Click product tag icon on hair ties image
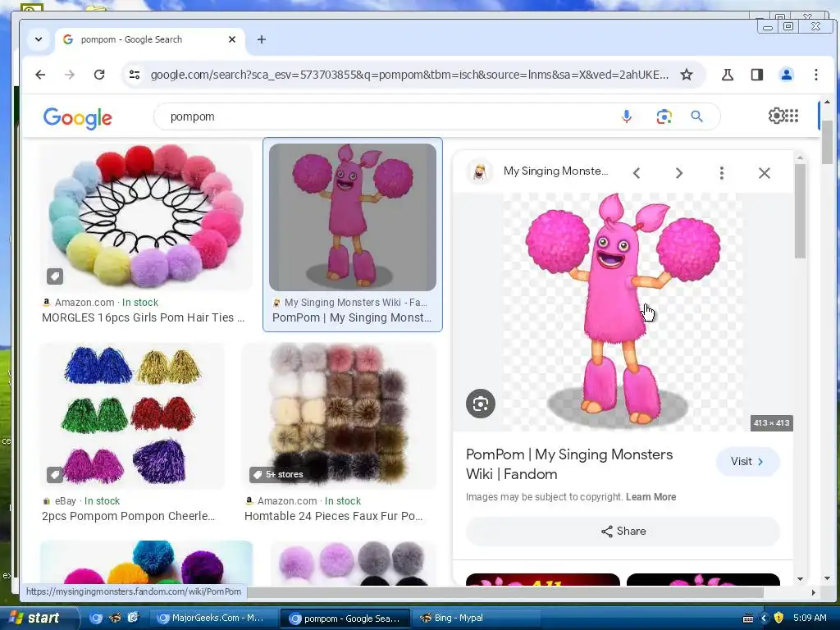 coord(55,276)
